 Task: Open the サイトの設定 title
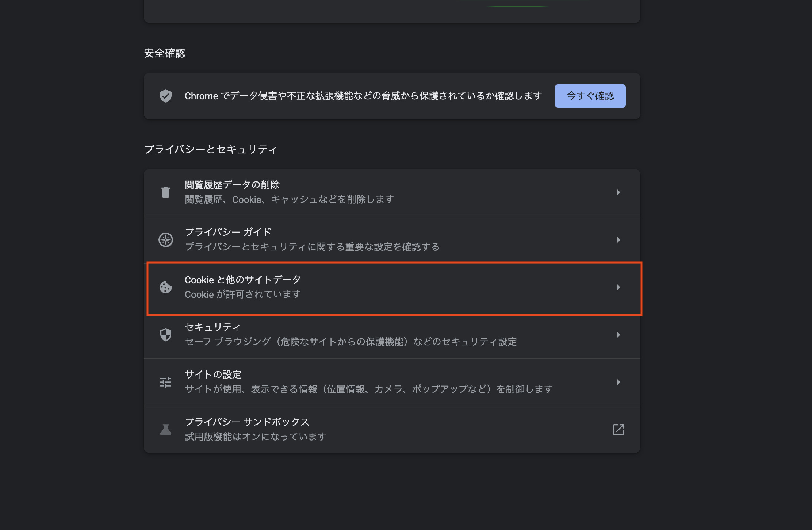click(x=213, y=375)
